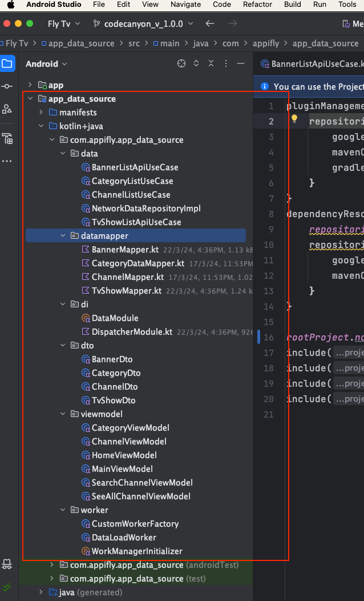Hide the Project panel with minus icon
This screenshot has width=364, height=601.
pos(241,63)
